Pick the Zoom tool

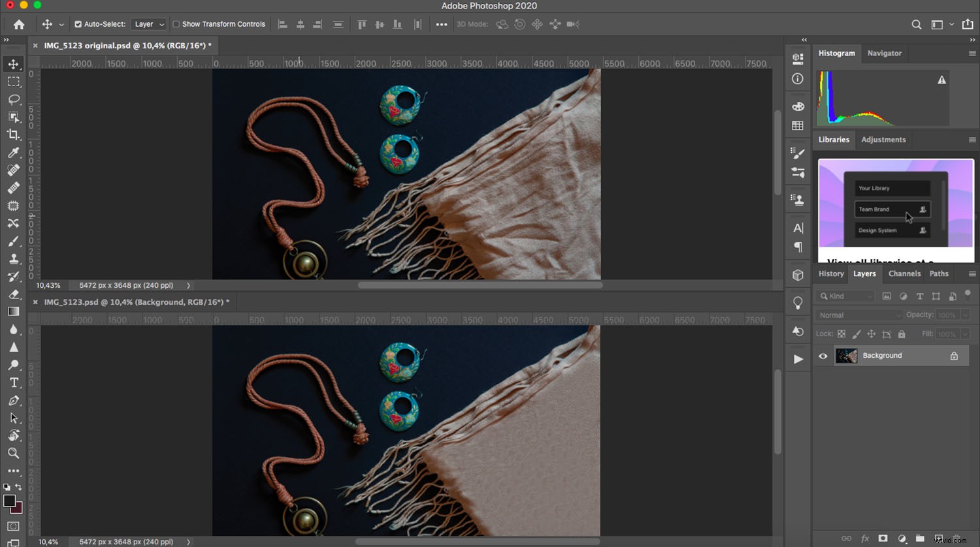tap(14, 453)
